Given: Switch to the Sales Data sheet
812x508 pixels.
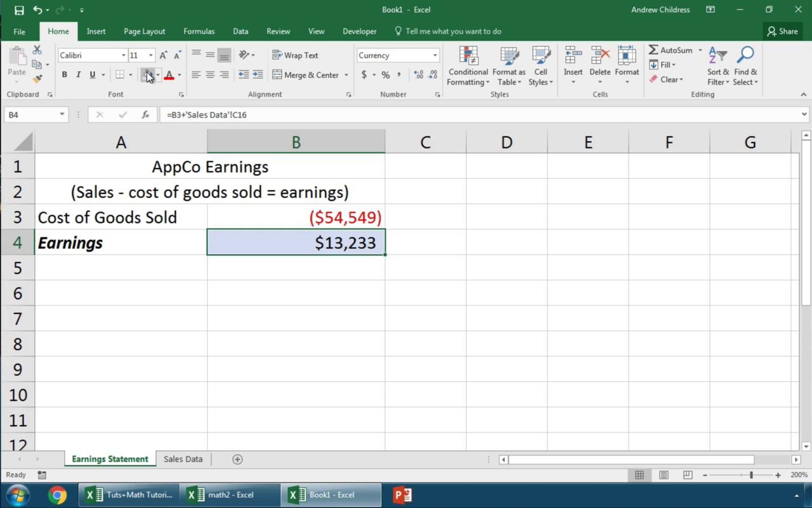Looking at the screenshot, I should pyautogui.click(x=183, y=459).
